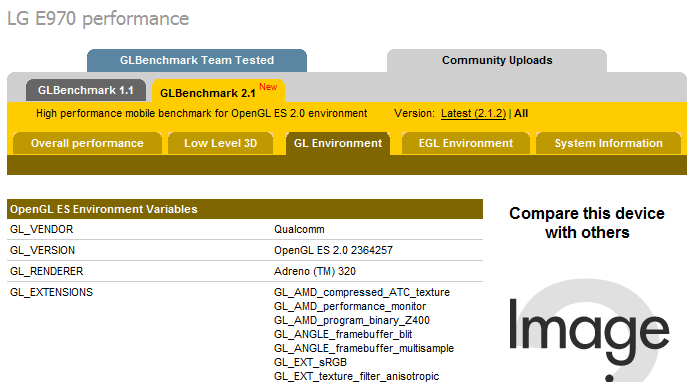Select the GL_EXTENSIONS row label
Viewport: 692px width, 382px height.
(51, 292)
